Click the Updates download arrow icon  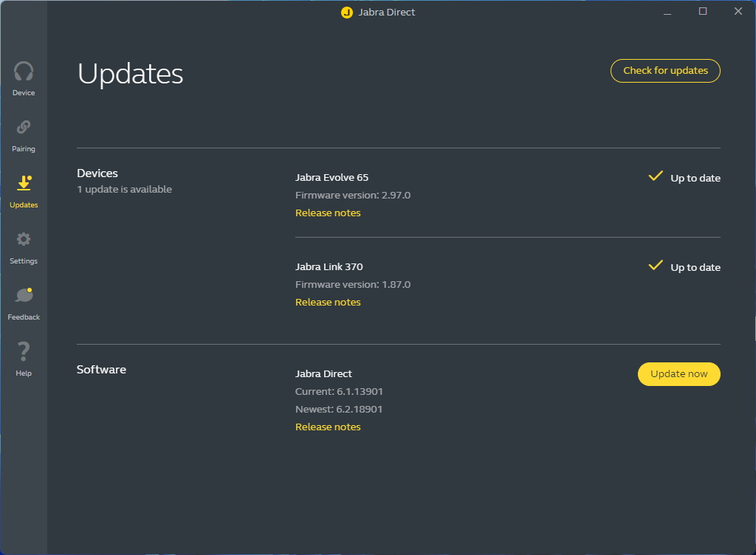coord(24,184)
